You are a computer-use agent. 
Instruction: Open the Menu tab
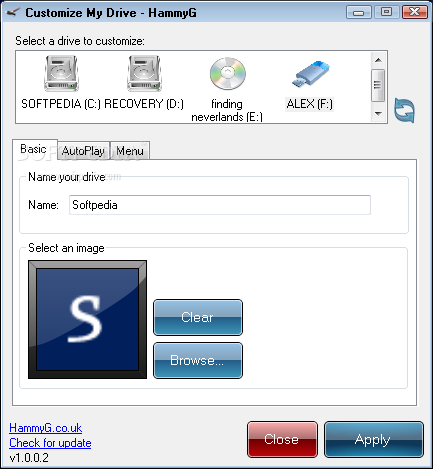(130, 151)
